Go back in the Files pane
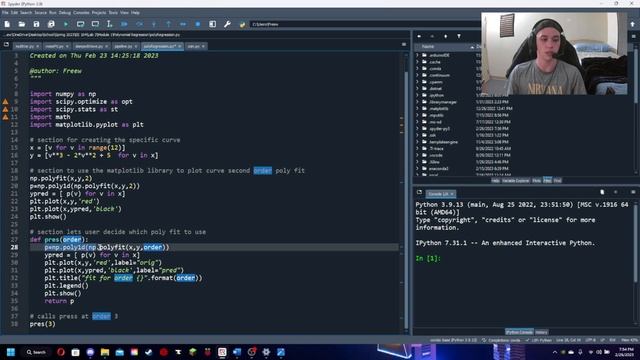The image size is (640, 360). [x=419, y=36]
